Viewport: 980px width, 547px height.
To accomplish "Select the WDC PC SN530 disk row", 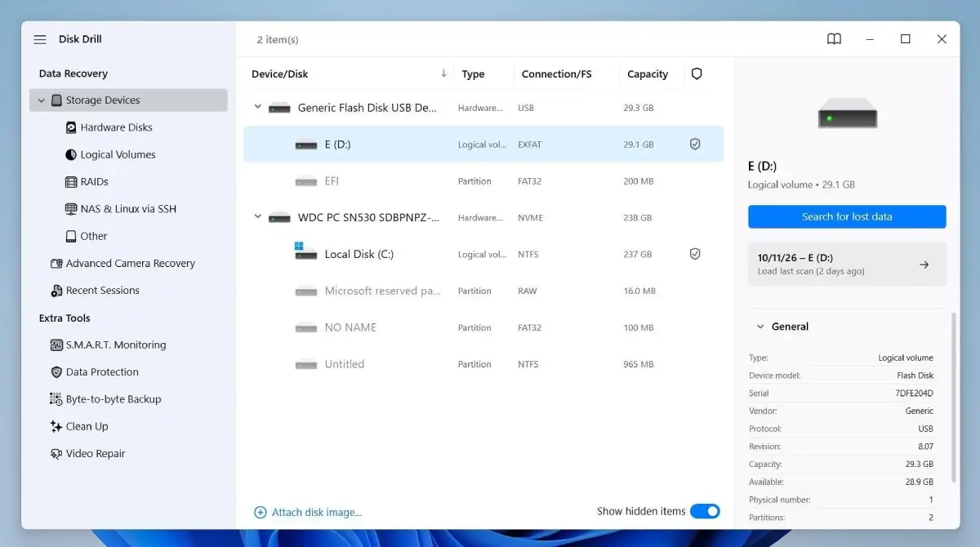I will 483,217.
